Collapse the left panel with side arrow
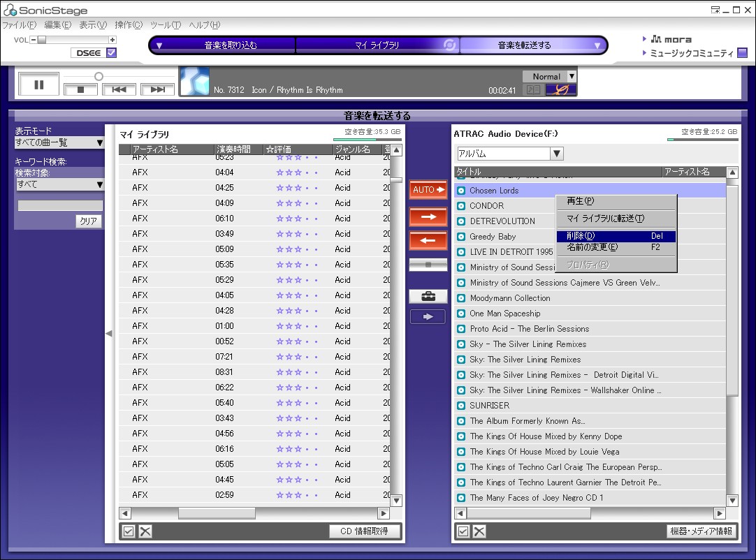The image size is (756, 560). [108, 333]
